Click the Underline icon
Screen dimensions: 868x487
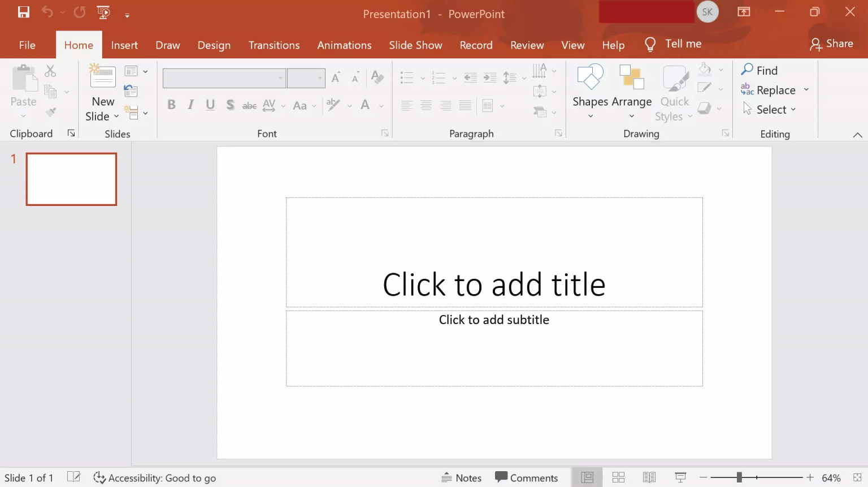pyautogui.click(x=210, y=105)
